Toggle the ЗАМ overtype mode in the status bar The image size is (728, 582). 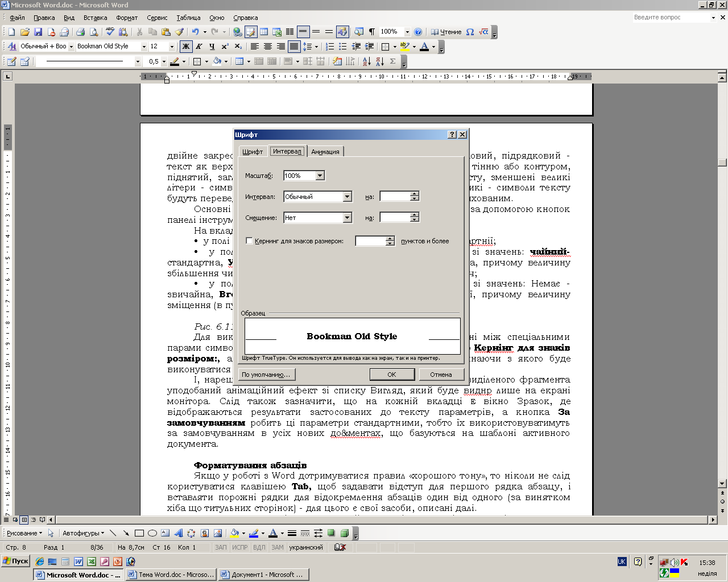[x=278, y=547]
